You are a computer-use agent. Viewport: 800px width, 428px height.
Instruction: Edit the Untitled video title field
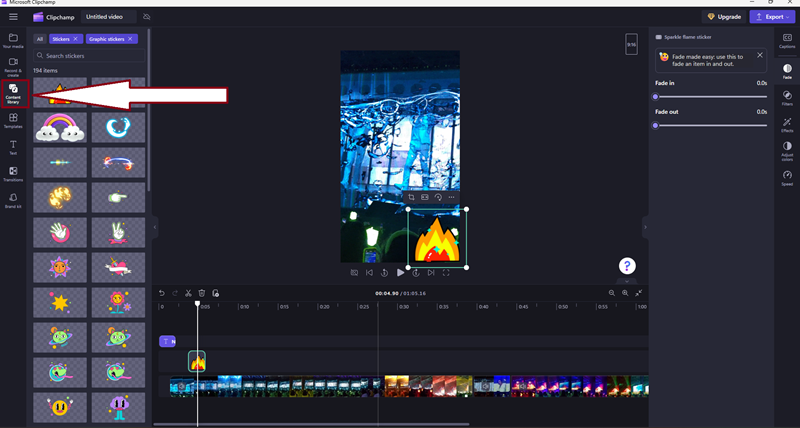click(x=108, y=17)
